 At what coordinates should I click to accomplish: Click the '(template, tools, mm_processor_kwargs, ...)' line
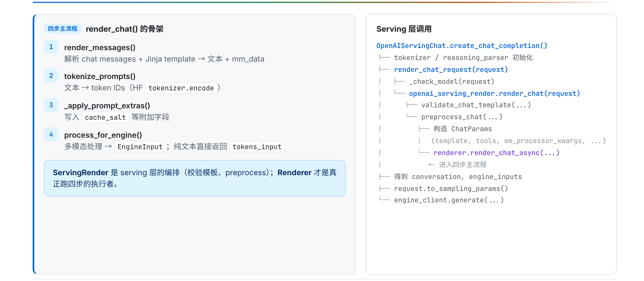click(518, 141)
